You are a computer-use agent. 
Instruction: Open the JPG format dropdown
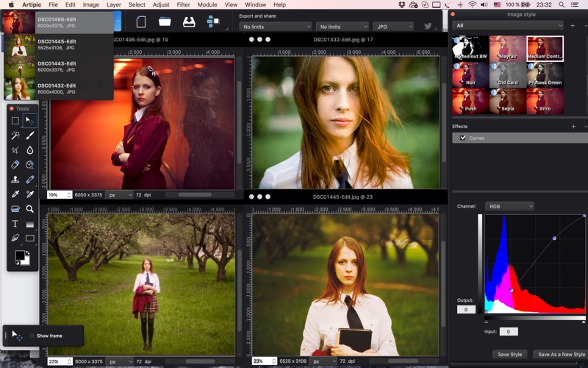click(393, 26)
